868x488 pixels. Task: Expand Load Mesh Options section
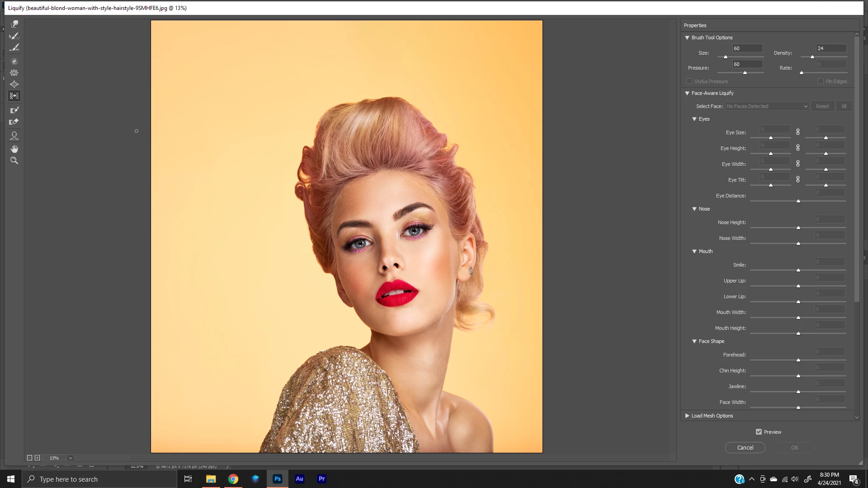(x=687, y=416)
